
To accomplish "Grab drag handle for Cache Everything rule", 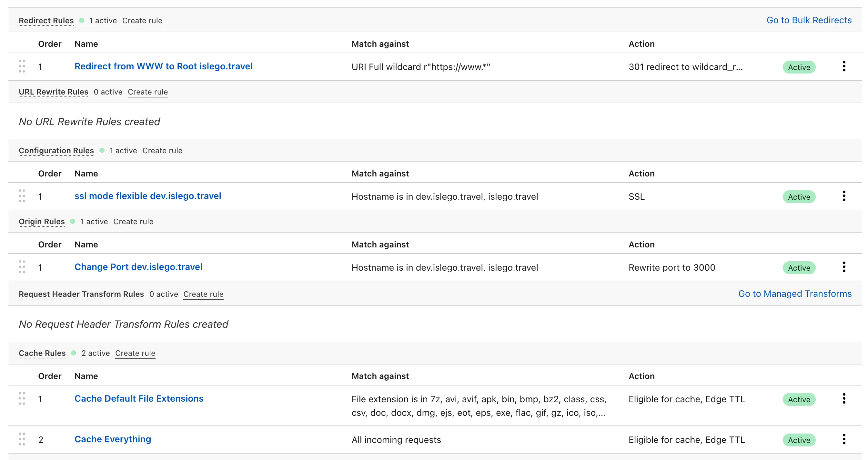I will [22, 439].
